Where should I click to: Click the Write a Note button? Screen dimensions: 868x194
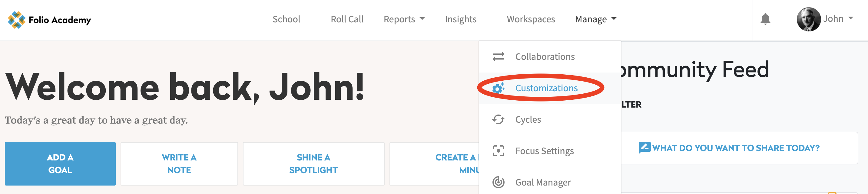point(179,164)
